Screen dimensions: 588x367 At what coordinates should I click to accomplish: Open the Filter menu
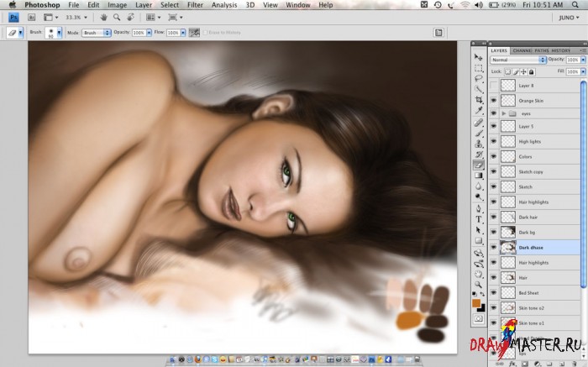(195, 5)
